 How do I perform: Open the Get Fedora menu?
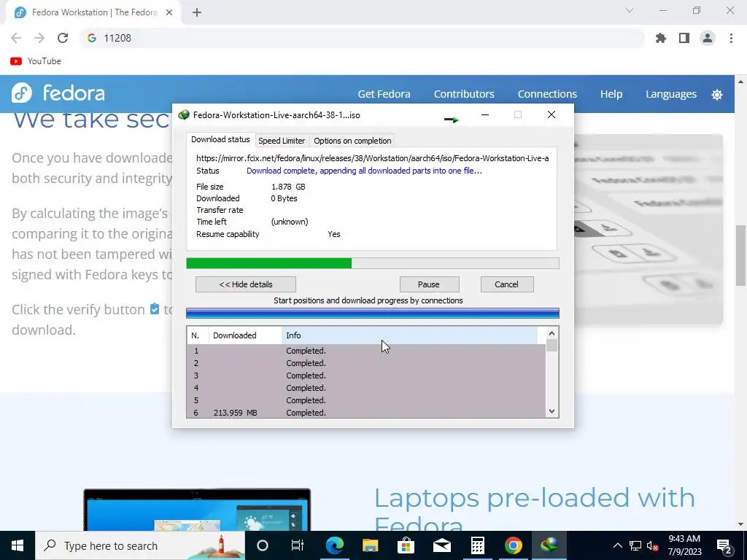point(384,94)
